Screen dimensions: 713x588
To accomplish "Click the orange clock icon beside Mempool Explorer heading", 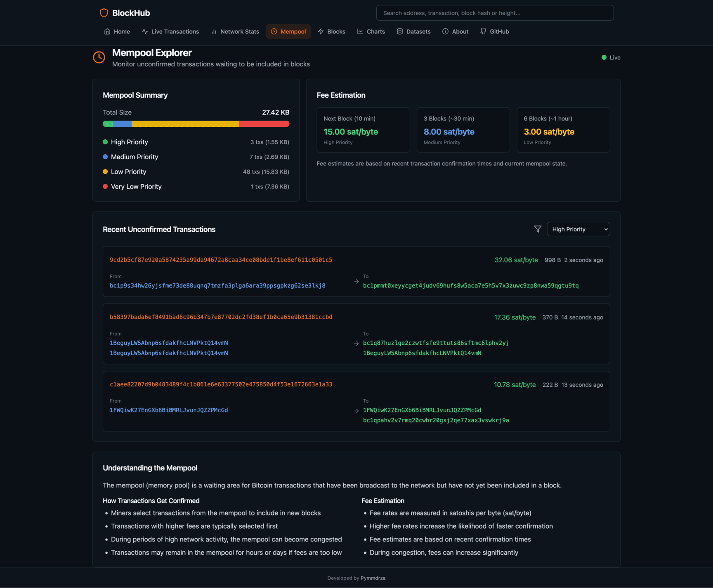I will (x=99, y=57).
